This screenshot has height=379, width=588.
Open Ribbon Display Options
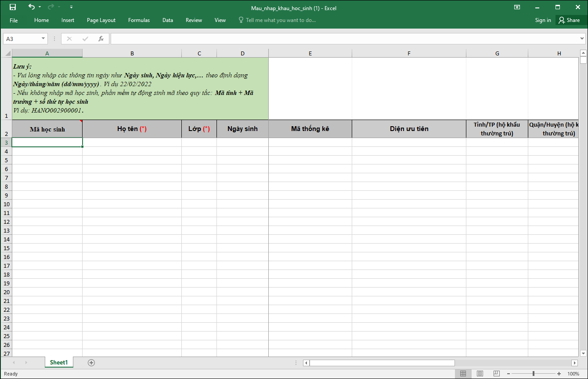click(517, 7)
